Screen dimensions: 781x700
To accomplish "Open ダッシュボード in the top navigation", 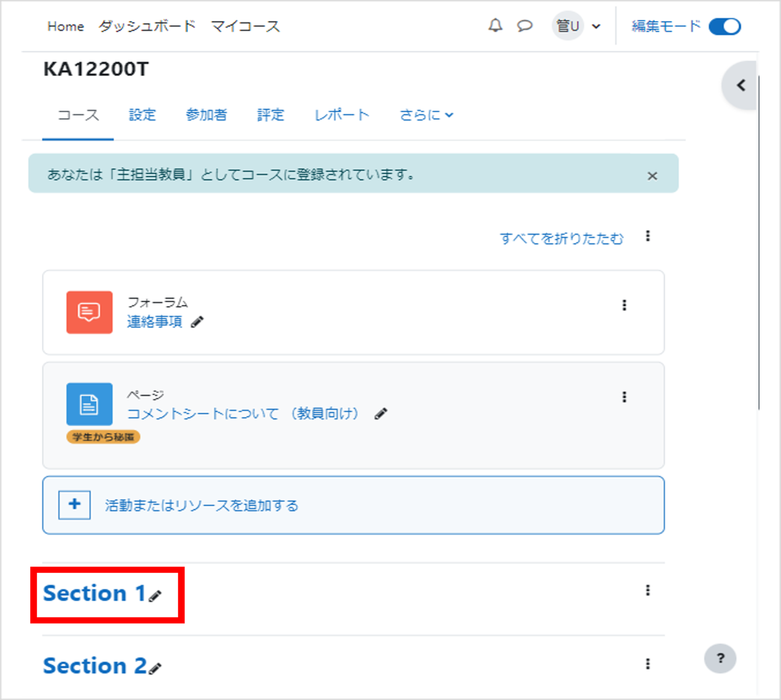I will point(147,26).
